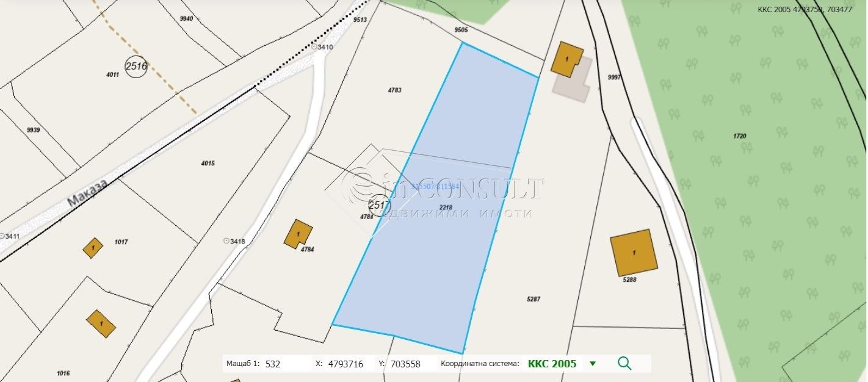Click the building above parcel 1016
The height and width of the screenshot is (382, 868).
[x=101, y=323]
